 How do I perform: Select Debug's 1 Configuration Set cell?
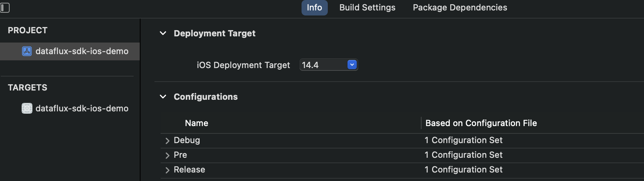point(464,140)
